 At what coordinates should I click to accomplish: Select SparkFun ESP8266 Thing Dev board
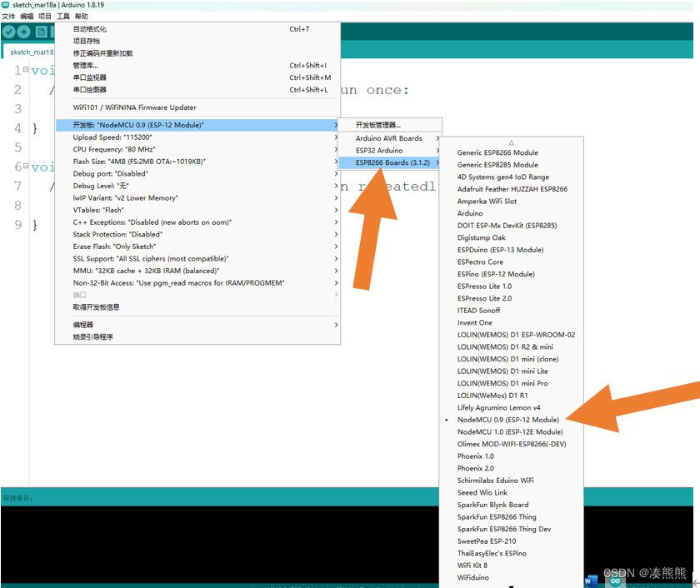[x=512, y=529]
